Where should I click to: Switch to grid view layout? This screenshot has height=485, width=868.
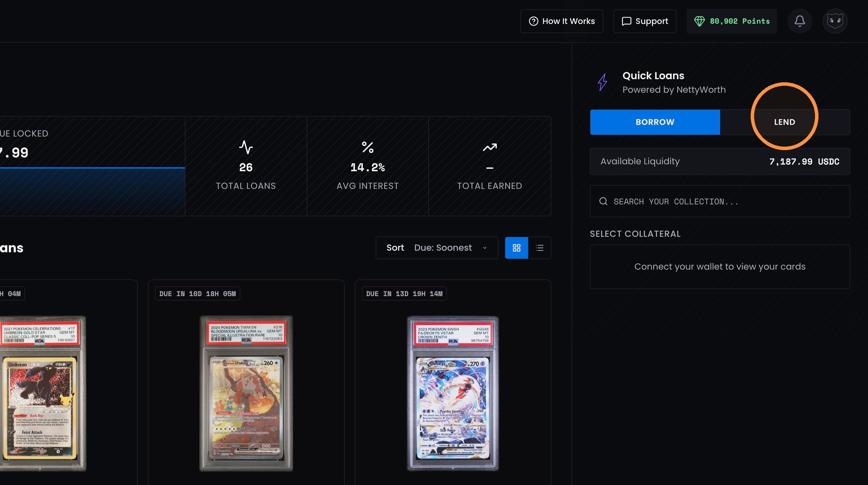point(517,248)
